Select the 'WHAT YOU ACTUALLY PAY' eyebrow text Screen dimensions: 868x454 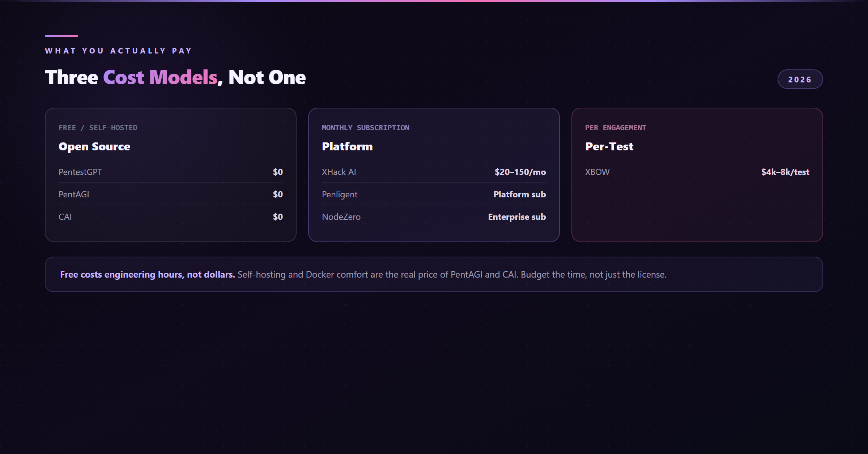(x=119, y=51)
